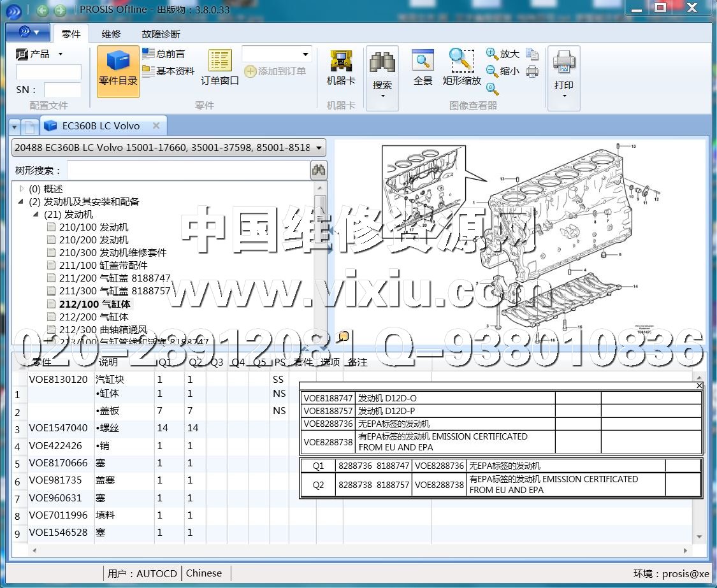This screenshot has height=588, width=717.
Task: Select the 矩形缩放 rectangle zoom tool
Action: pyautogui.click(x=461, y=68)
